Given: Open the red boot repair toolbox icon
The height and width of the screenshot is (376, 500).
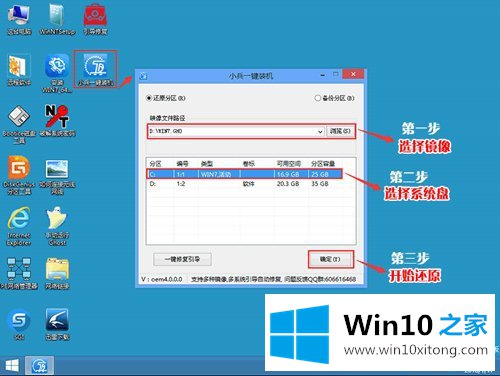Looking at the screenshot, I should point(95,19).
